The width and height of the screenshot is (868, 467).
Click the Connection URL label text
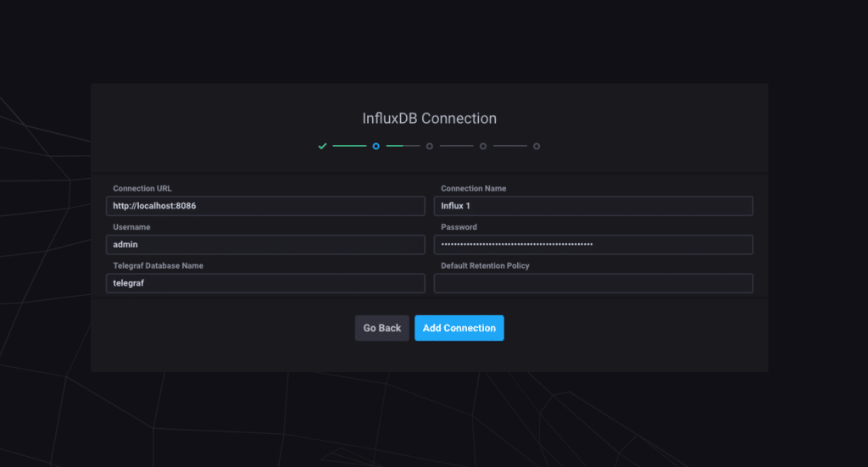[142, 188]
